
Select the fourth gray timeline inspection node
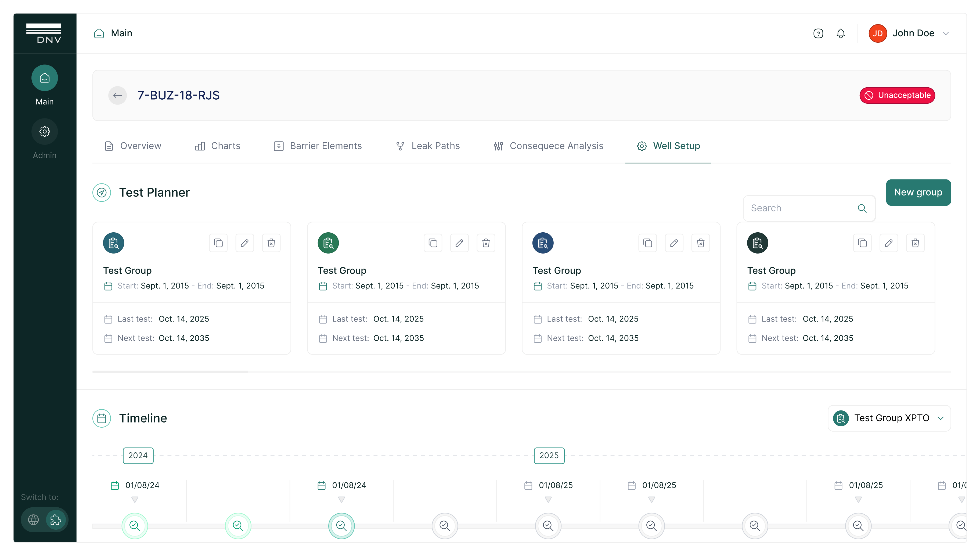pos(445,526)
